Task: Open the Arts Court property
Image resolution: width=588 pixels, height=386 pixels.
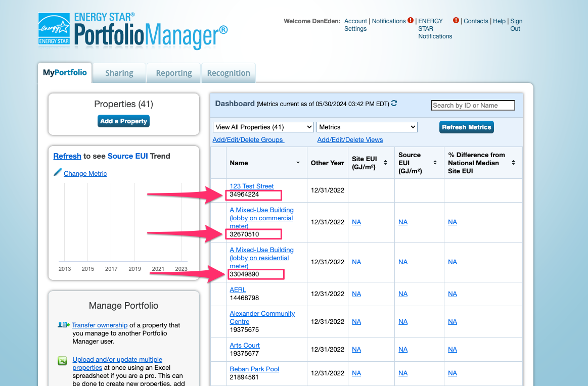Action: point(245,345)
